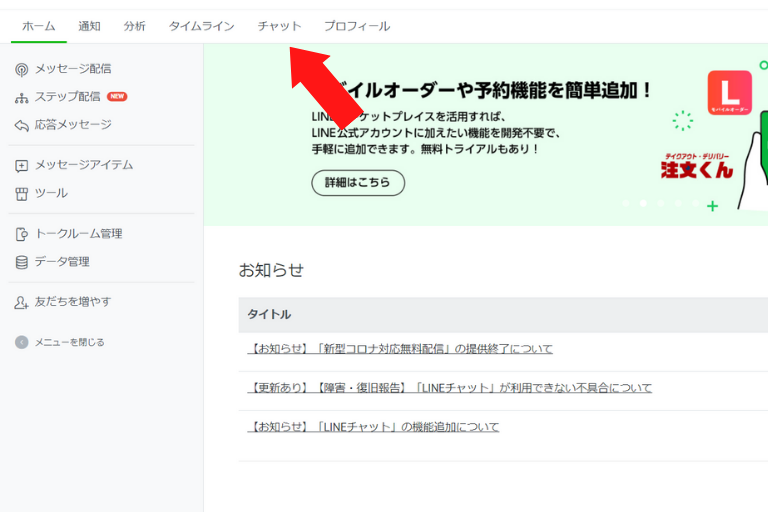Click the 詳細はこちら banner button
768x512 pixels.
(x=358, y=183)
